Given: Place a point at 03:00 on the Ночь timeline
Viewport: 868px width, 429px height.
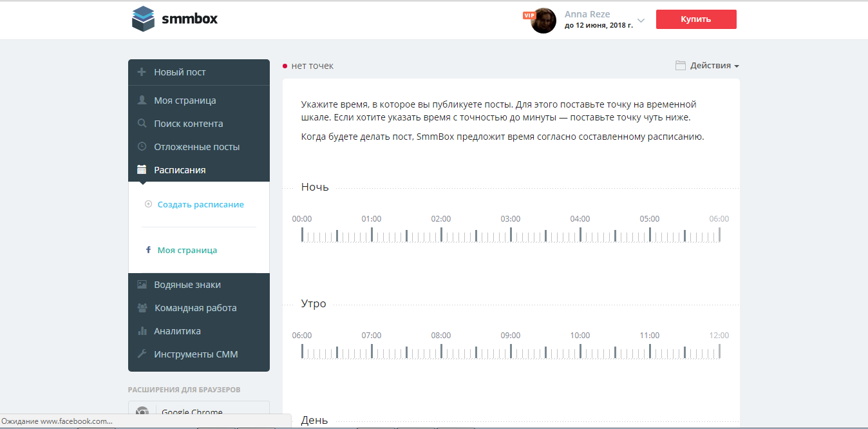Looking at the screenshot, I should (x=511, y=234).
